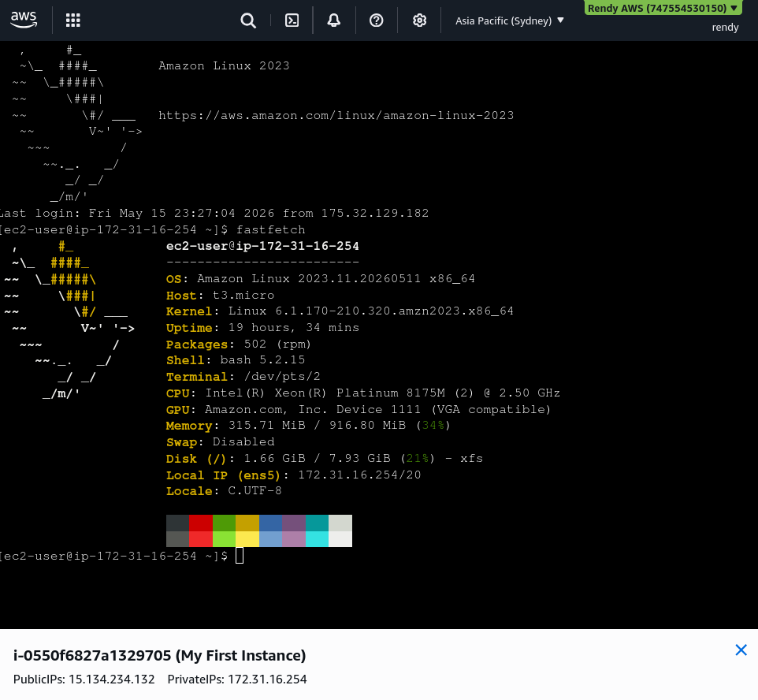Click the purple palette block
This screenshot has height=700, width=758.
(x=294, y=523)
